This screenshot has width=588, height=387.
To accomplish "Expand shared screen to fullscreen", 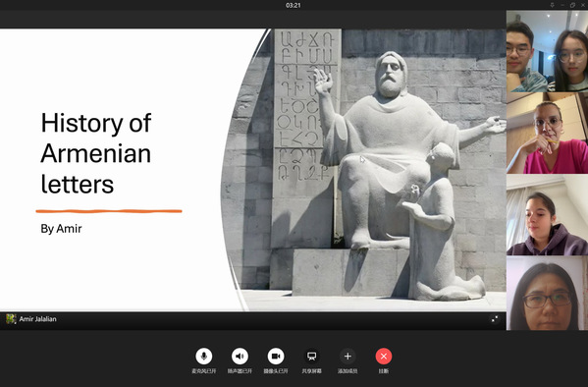I will [x=495, y=319].
